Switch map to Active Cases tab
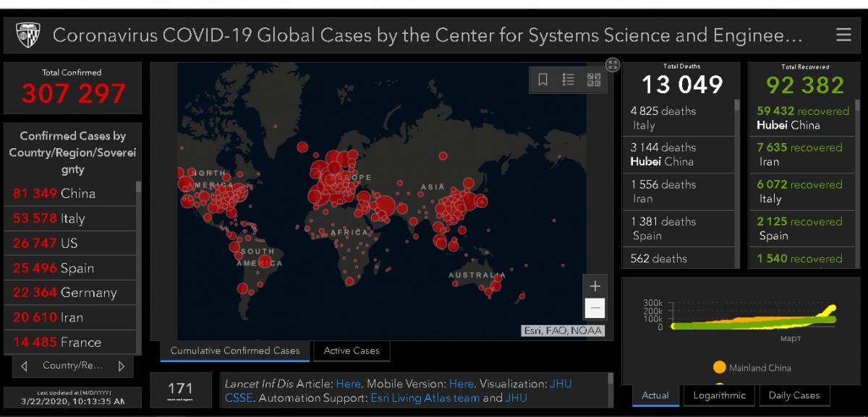The height and width of the screenshot is (417, 868). (352, 351)
